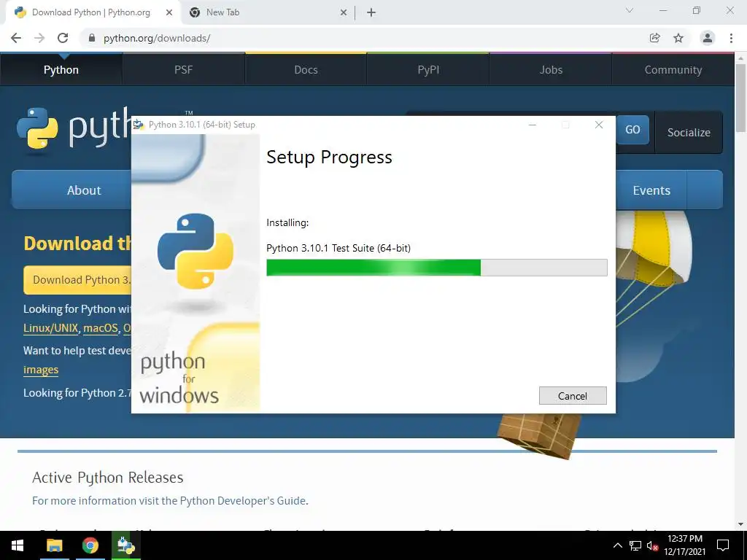This screenshot has width=747, height=560.
Task: Close the Python Setup dialog
Action: [600, 125]
